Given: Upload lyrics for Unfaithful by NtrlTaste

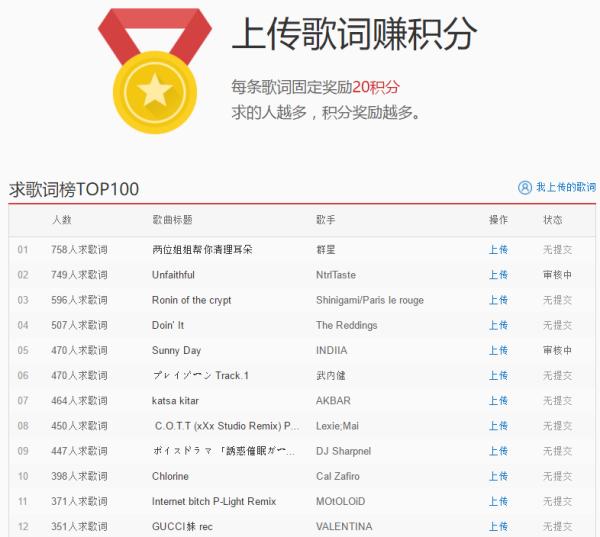Looking at the screenshot, I should tap(498, 275).
